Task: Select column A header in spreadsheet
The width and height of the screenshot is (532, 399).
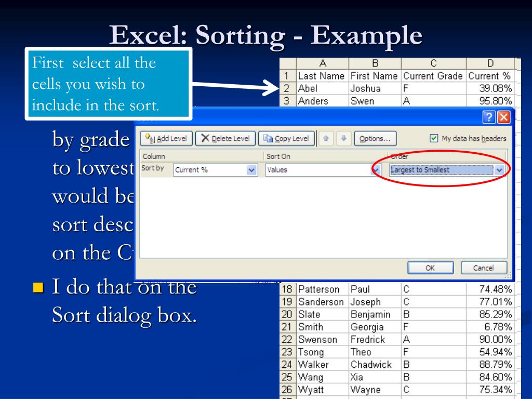Action: point(322,63)
